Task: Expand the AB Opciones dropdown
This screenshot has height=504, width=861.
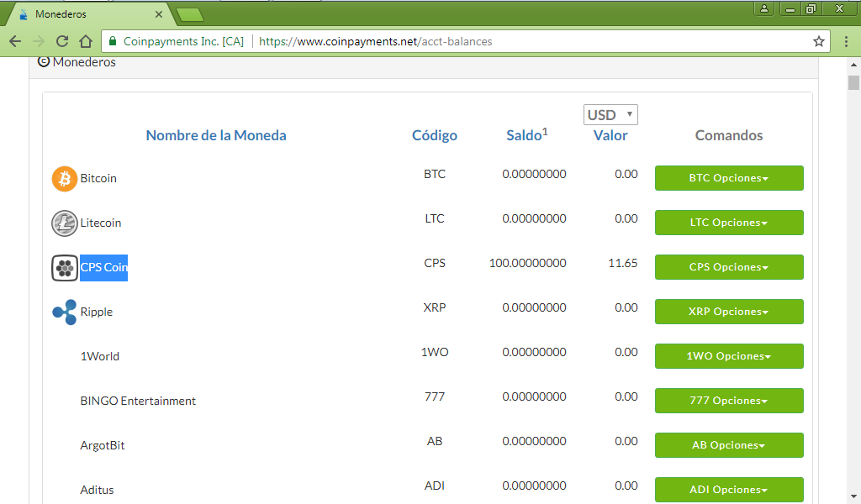Action: [x=729, y=444]
